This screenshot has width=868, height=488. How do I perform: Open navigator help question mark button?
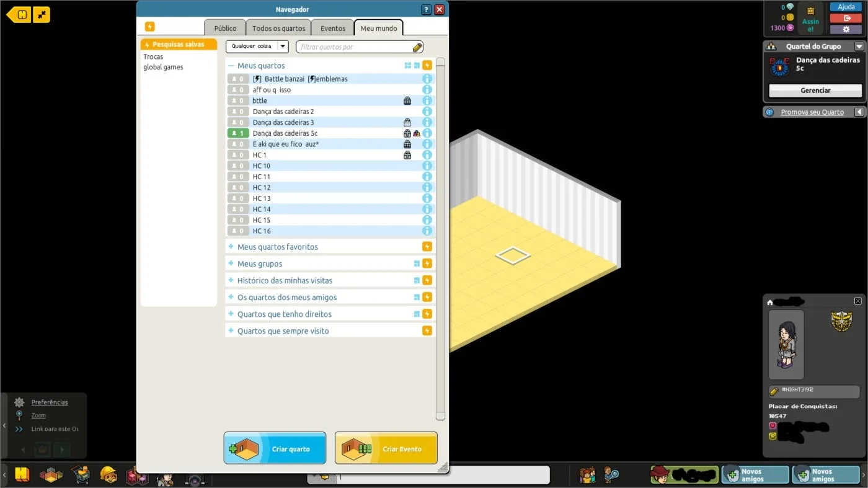[x=426, y=9]
